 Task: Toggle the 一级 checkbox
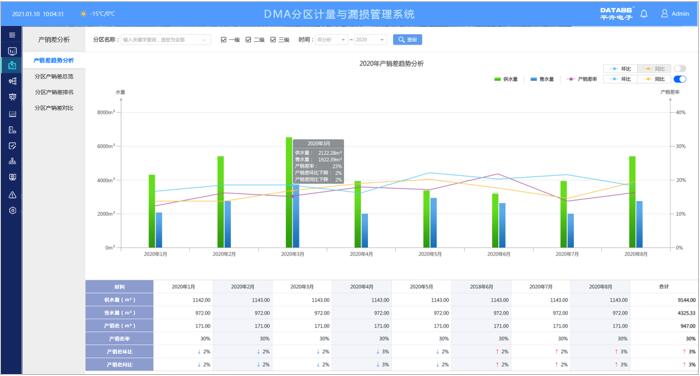223,40
